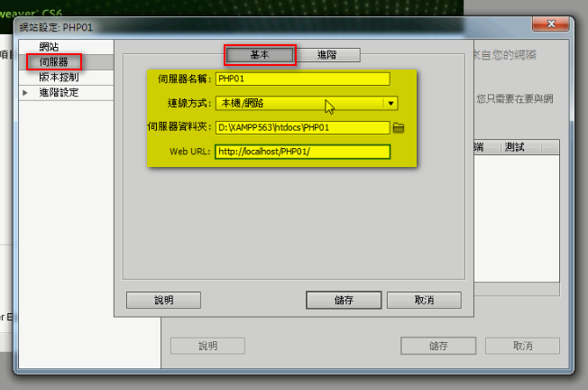Click 儲存 in the server dialog
This screenshot has height=390, width=588.
[344, 300]
